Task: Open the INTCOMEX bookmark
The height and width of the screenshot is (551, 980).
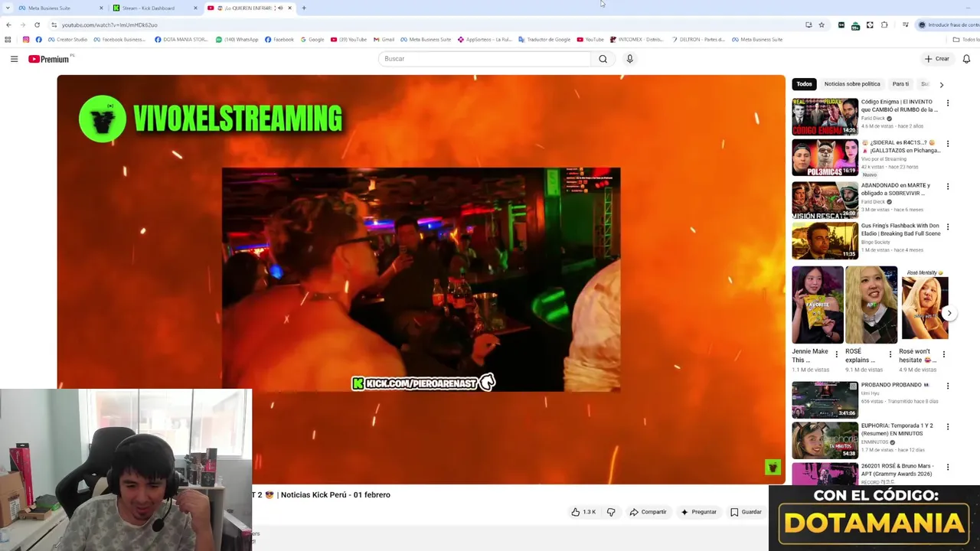Action: point(637,39)
